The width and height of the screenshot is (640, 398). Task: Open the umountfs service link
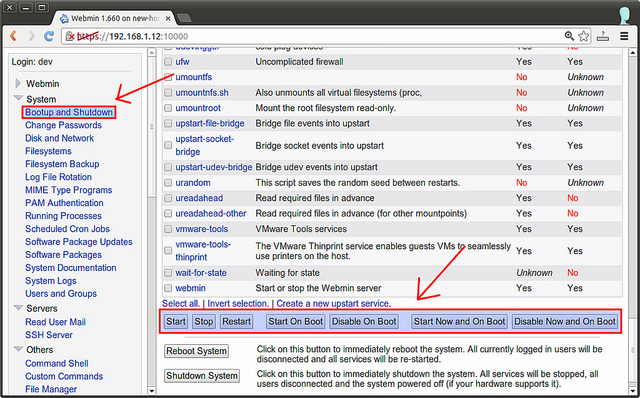pyautogui.click(x=193, y=77)
